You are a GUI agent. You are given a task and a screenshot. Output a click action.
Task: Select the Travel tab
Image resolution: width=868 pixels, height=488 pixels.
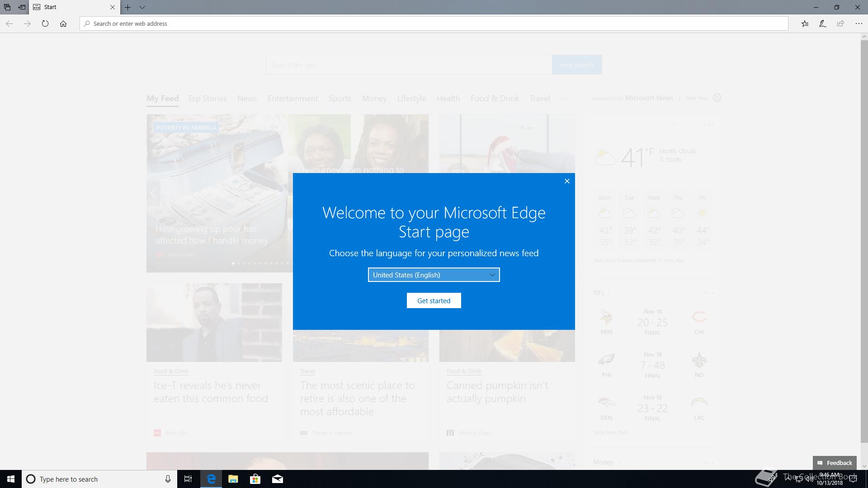(x=540, y=99)
